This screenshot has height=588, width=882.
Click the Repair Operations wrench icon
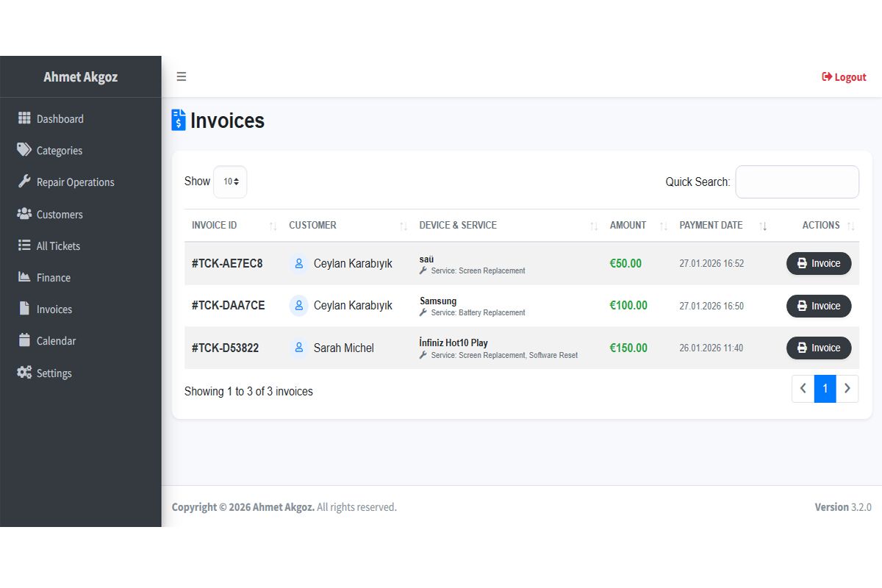(x=24, y=182)
